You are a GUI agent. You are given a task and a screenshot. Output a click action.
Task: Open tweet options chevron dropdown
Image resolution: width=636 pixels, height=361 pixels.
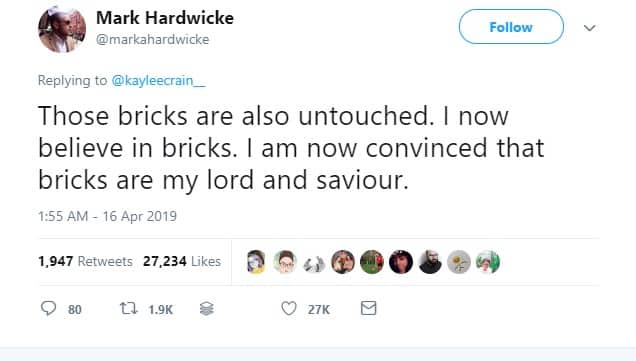pos(589,28)
